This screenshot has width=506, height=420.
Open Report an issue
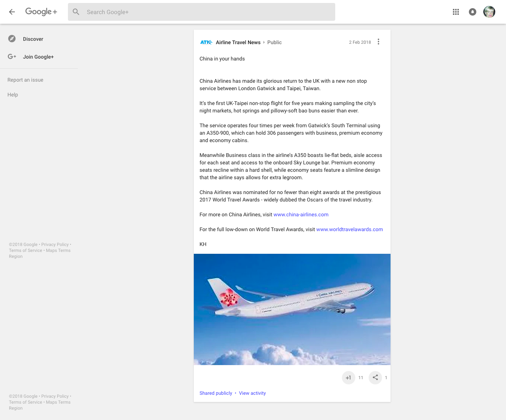point(25,80)
